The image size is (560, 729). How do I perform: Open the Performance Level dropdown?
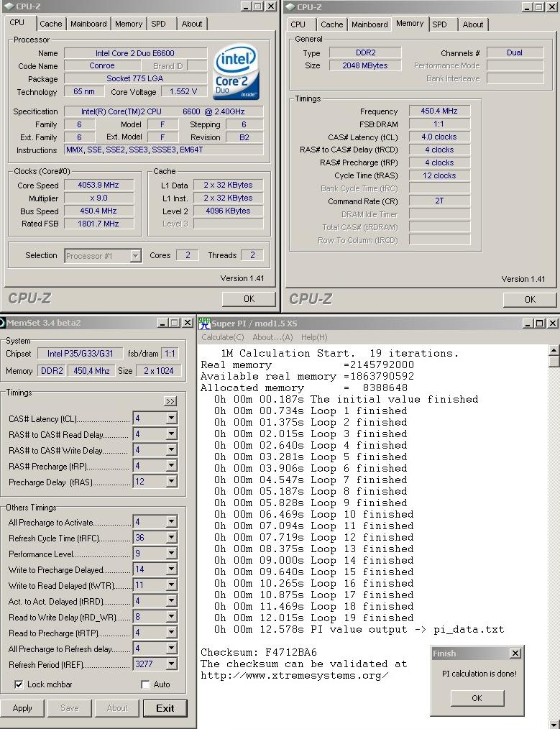point(172,554)
